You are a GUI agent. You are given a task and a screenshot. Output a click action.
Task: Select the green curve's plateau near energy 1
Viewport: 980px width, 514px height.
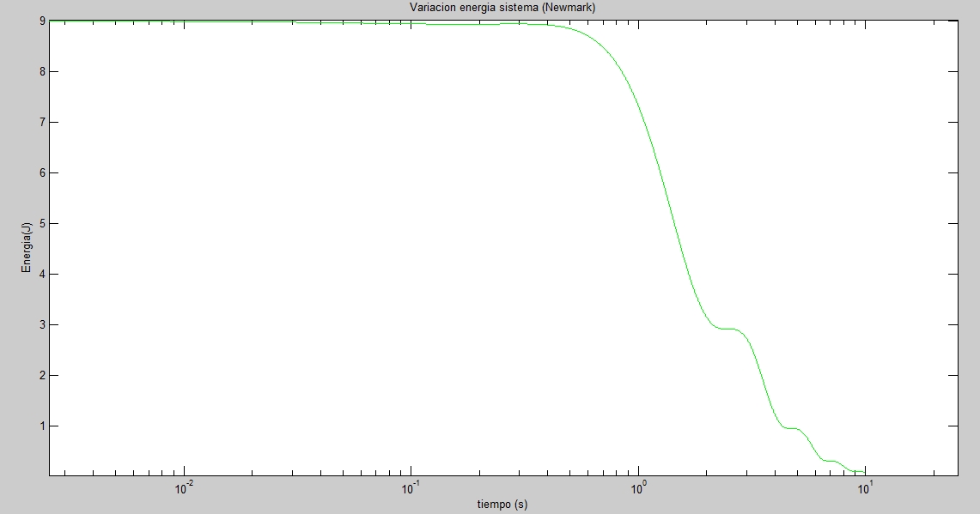[791, 427]
